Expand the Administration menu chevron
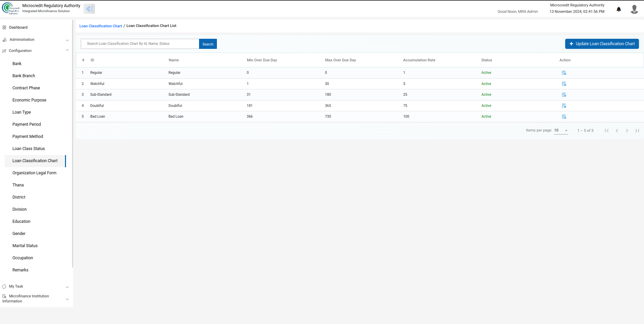 (x=67, y=40)
